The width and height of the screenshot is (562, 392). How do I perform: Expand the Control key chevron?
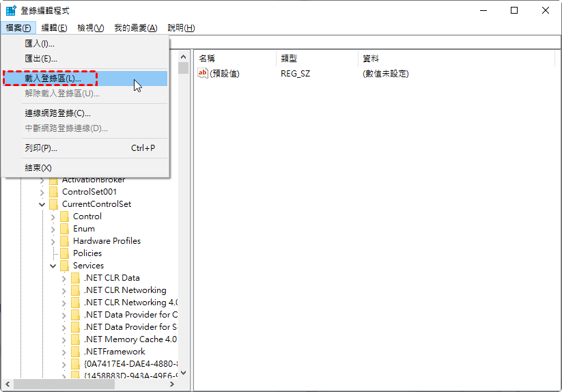53,216
